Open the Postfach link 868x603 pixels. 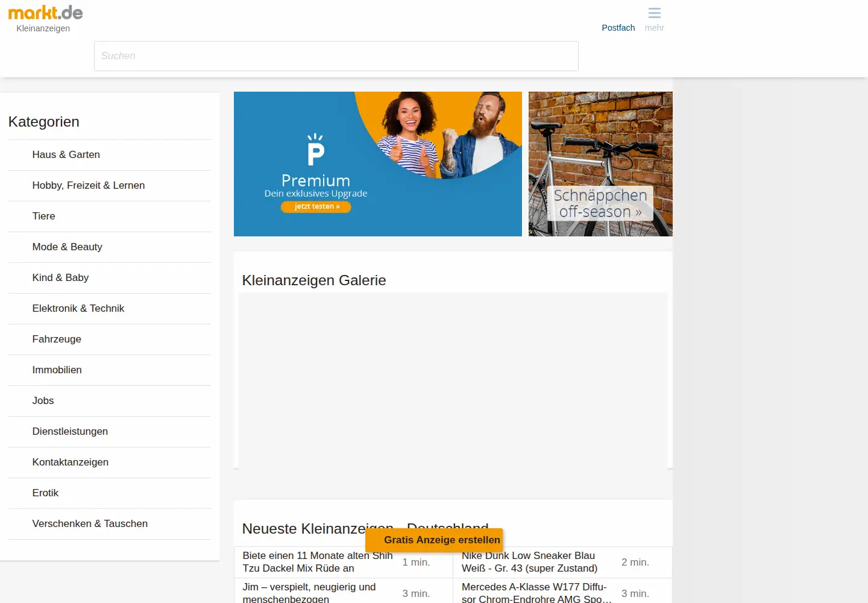618,28
